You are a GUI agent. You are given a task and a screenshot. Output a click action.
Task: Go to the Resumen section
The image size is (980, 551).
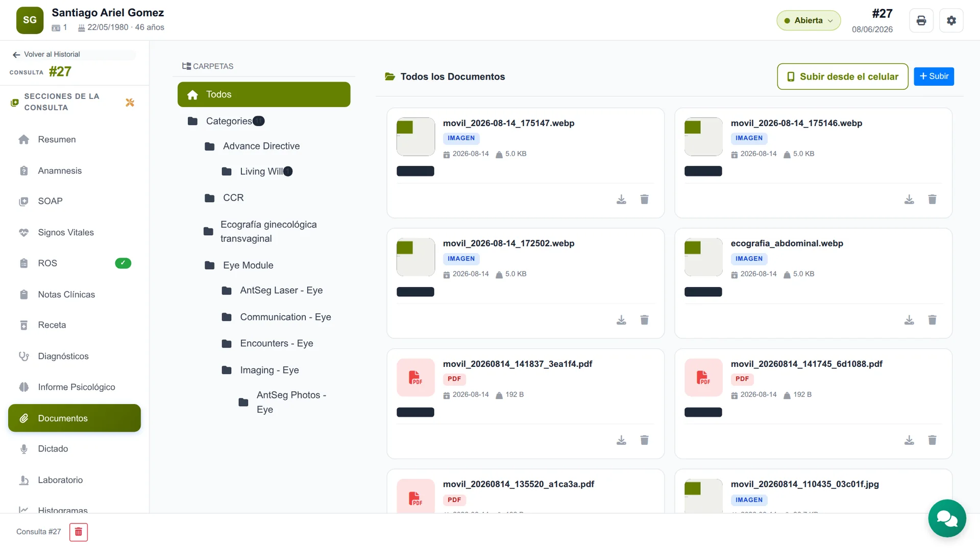pyautogui.click(x=74, y=140)
